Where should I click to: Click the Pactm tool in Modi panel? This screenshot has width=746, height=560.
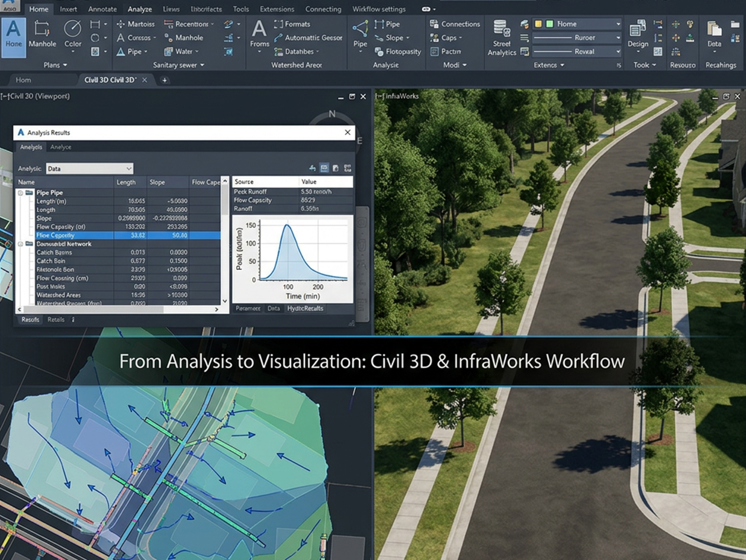point(445,52)
